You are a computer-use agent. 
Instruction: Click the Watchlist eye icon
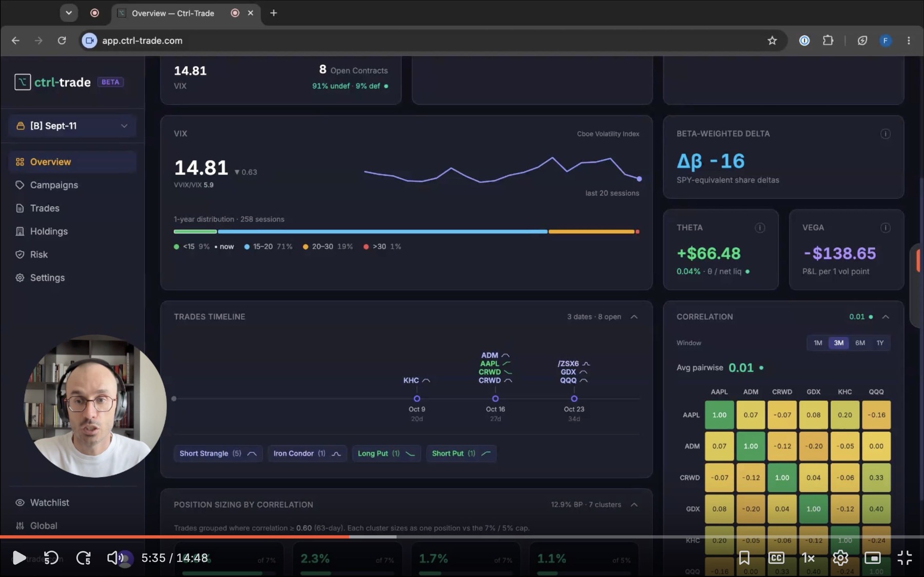(20, 503)
